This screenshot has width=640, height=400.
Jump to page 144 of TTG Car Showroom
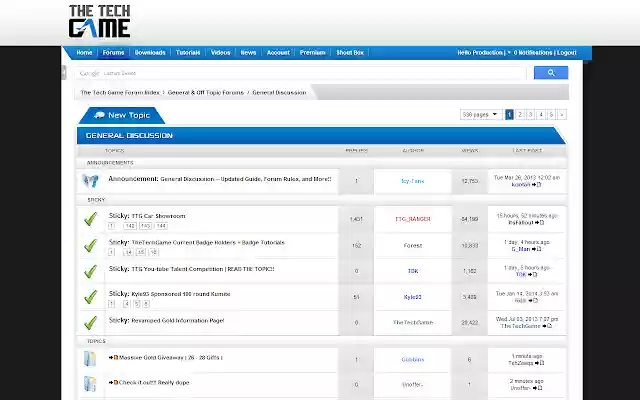pyautogui.click(x=161, y=226)
